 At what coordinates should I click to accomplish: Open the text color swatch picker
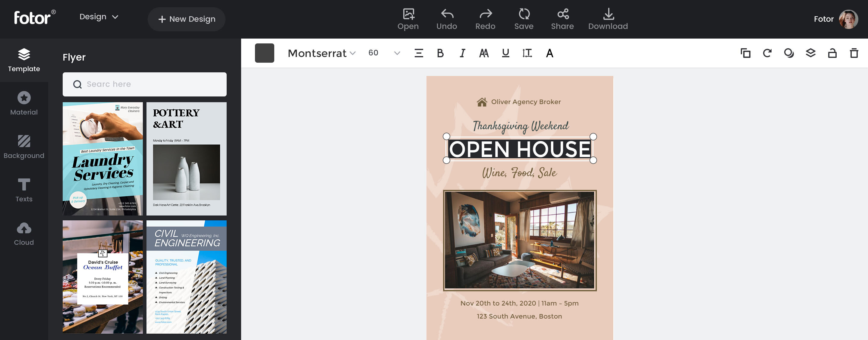click(x=265, y=53)
